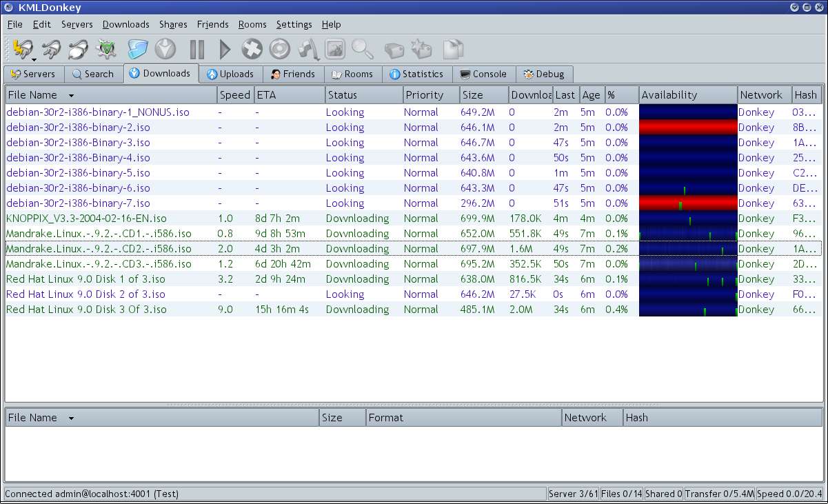This screenshot has height=504, width=828.
Task: Open the File menu
Action: coord(15,24)
